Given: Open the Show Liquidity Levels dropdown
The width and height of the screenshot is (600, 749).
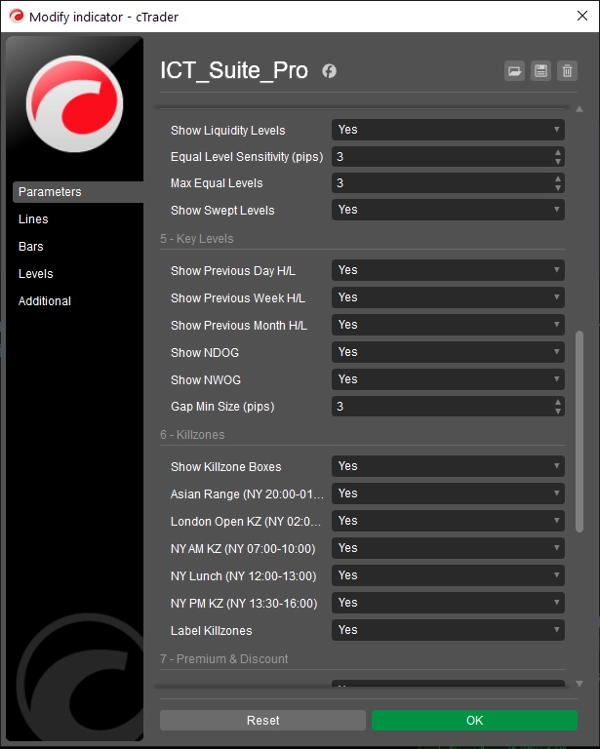Looking at the screenshot, I should click(448, 130).
